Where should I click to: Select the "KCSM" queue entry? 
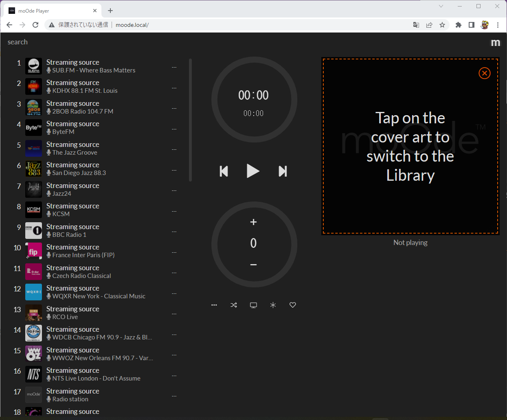61,214
